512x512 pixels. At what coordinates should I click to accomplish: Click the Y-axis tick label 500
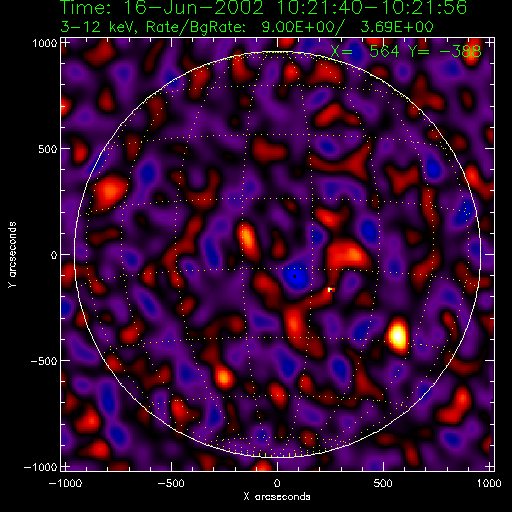[x=48, y=149]
